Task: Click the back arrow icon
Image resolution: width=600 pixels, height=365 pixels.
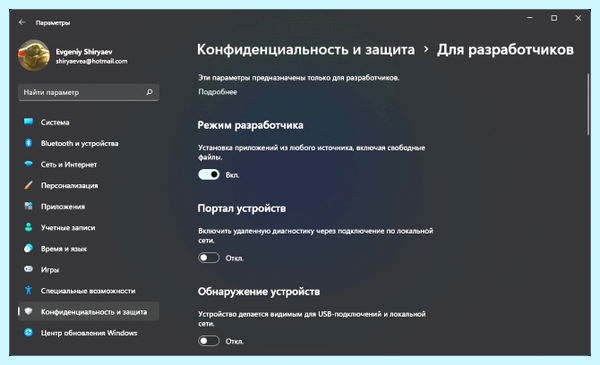Action: [x=22, y=23]
